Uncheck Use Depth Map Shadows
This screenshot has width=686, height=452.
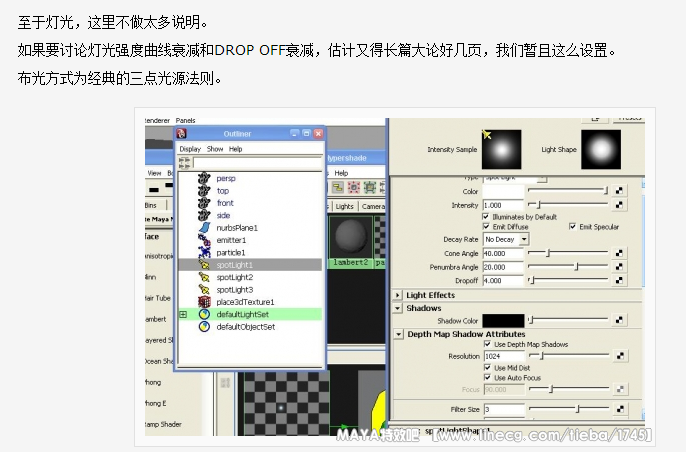point(487,345)
